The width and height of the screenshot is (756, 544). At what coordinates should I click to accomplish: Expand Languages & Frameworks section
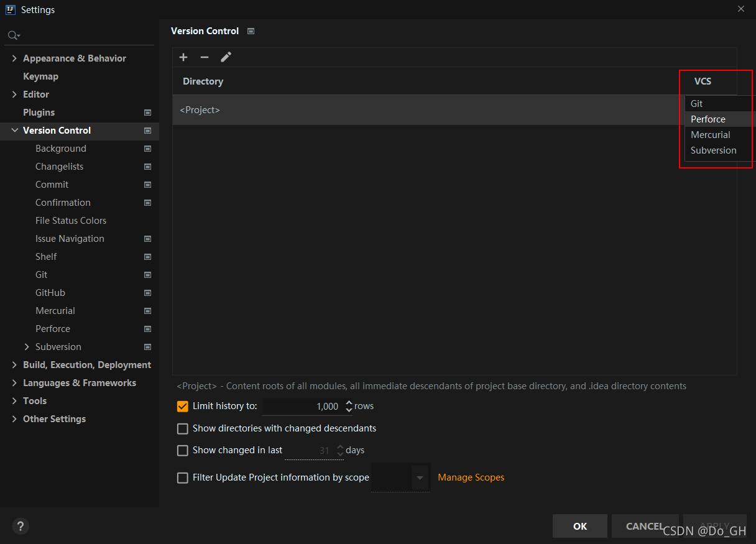(14, 383)
